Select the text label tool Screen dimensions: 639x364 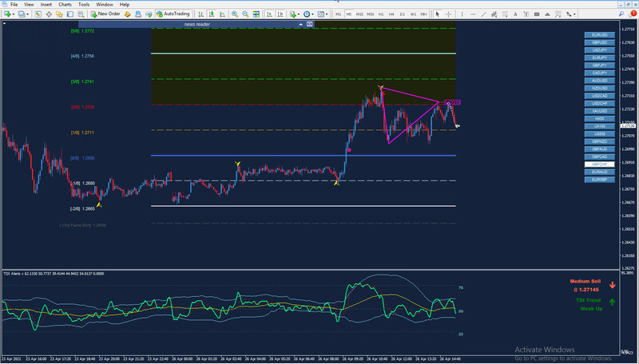point(526,14)
